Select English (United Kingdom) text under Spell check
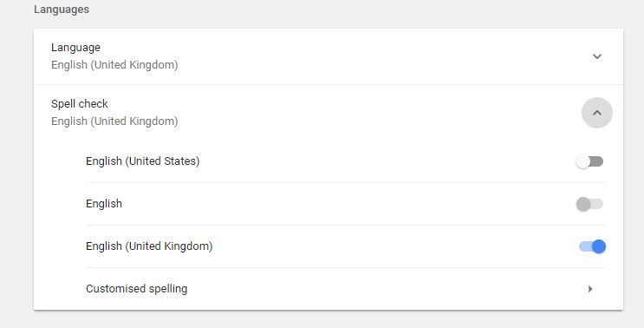 [114, 121]
